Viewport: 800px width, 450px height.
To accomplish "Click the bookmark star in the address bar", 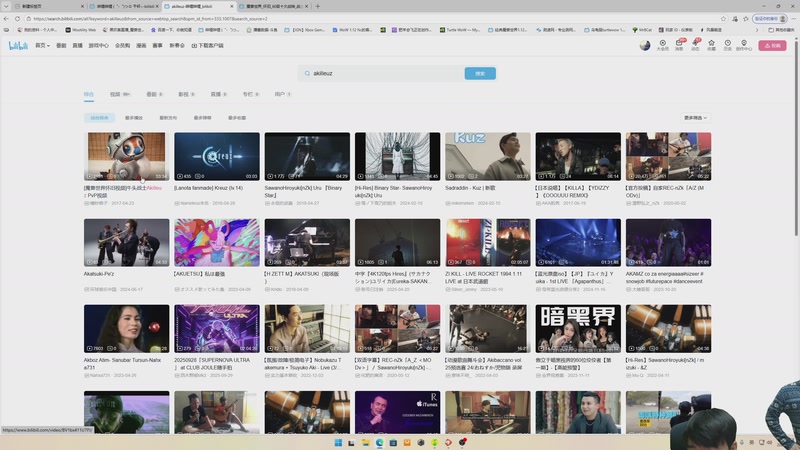I will (x=723, y=19).
